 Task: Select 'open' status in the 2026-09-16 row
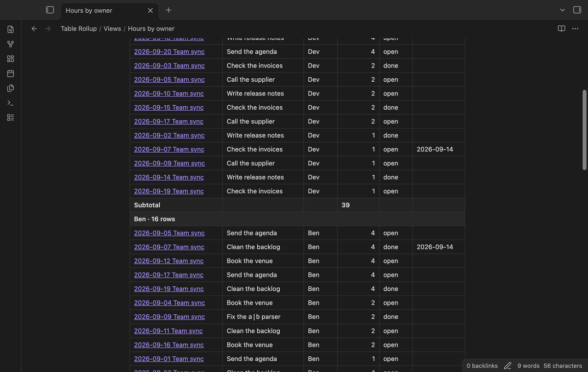[391, 345]
